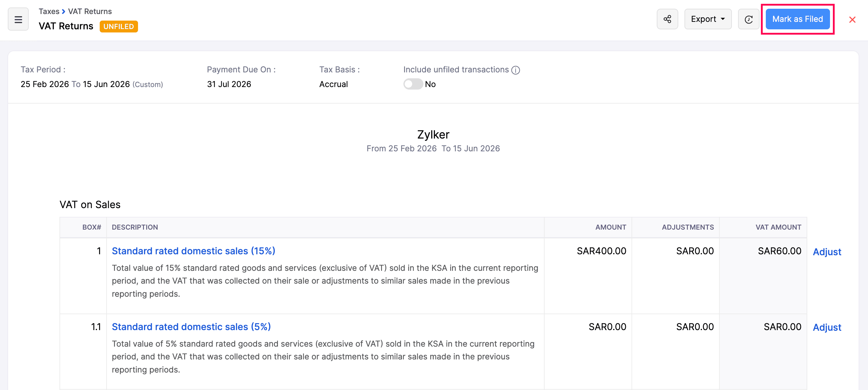868x390 pixels.
Task: Go to Taxes in breadcrumb
Action: click(49, 12)
